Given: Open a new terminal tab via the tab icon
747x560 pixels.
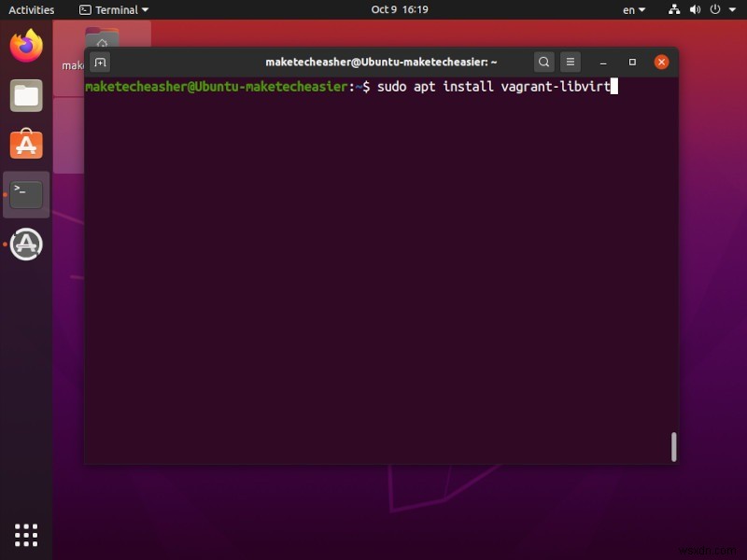Looking at the screenshot, I should click(x=100, y=62).
